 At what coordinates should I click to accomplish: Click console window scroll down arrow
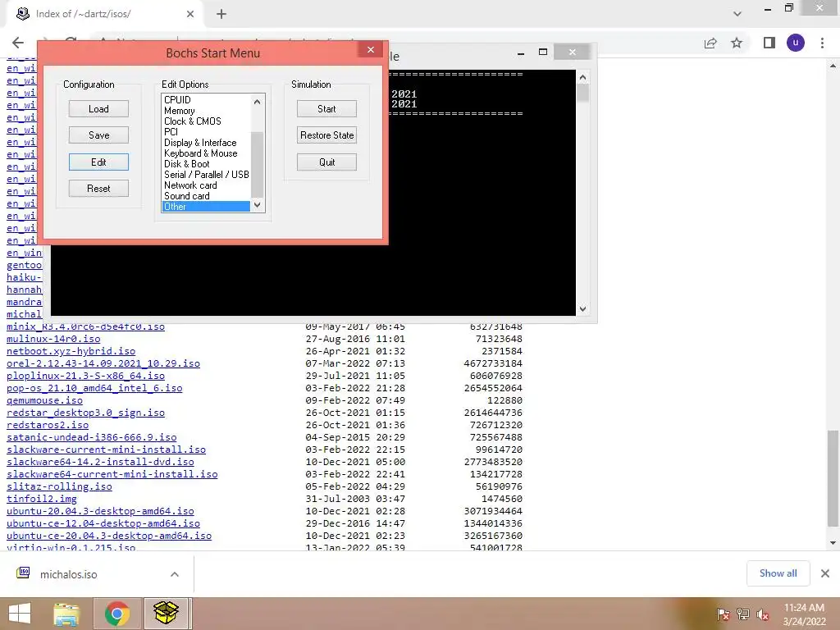(x=583, y=309)
